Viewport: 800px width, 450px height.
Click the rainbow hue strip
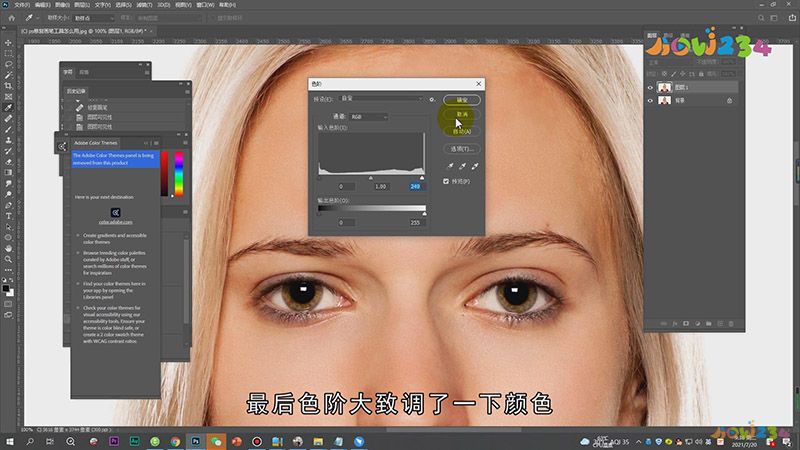click(x=179, y=173)
